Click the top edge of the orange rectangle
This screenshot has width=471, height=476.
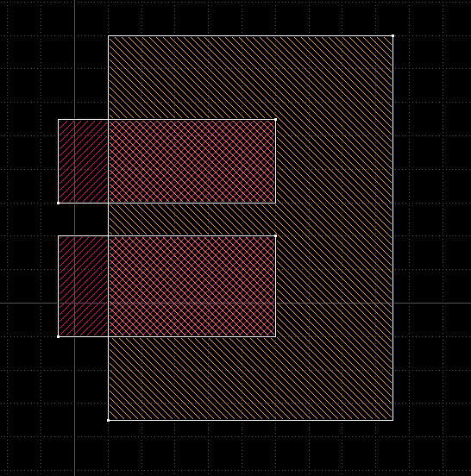coord(250,36)
